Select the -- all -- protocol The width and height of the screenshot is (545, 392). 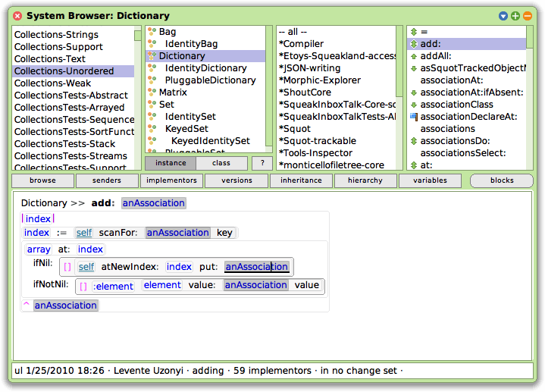click(294, 32)
